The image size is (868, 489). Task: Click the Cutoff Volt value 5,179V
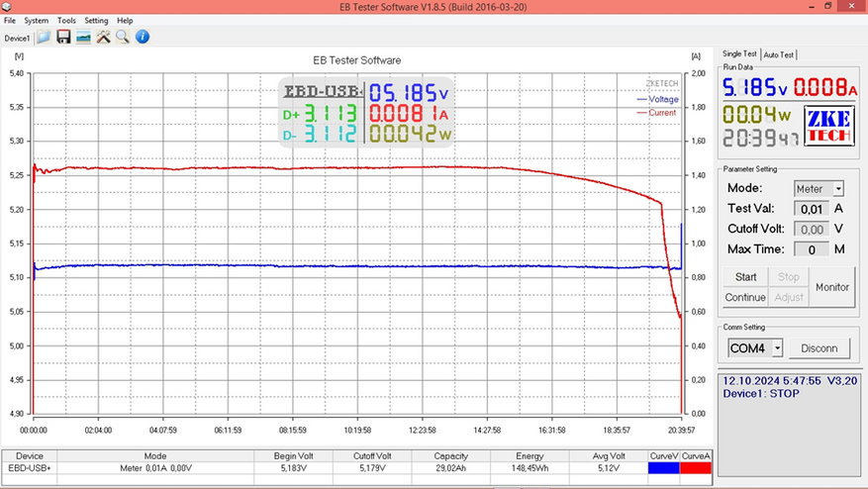click(372, 468)
